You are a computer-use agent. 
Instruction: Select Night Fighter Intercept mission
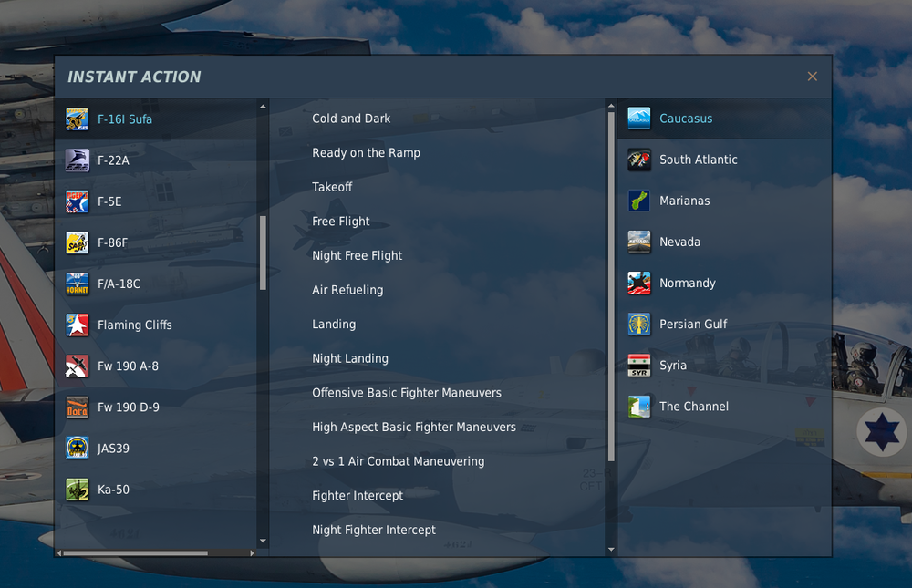point(373,531)
